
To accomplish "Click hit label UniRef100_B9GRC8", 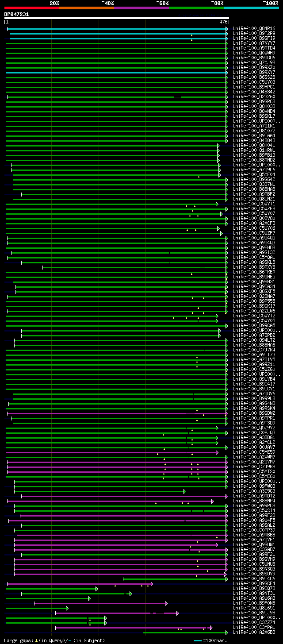I will point(254,101).
